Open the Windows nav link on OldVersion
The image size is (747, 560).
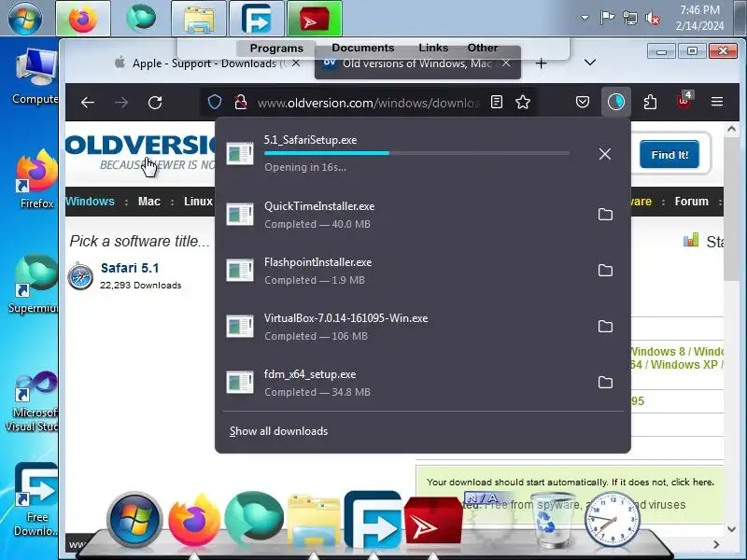(x=90, y=202)
